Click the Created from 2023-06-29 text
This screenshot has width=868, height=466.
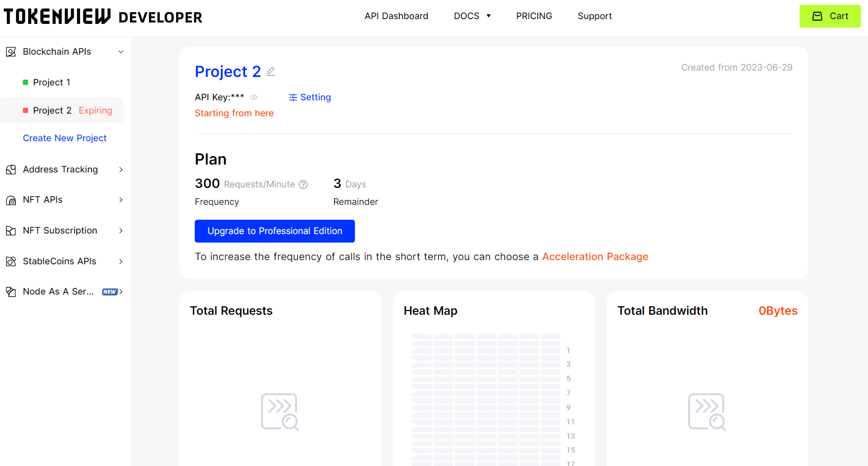point(737,67)
